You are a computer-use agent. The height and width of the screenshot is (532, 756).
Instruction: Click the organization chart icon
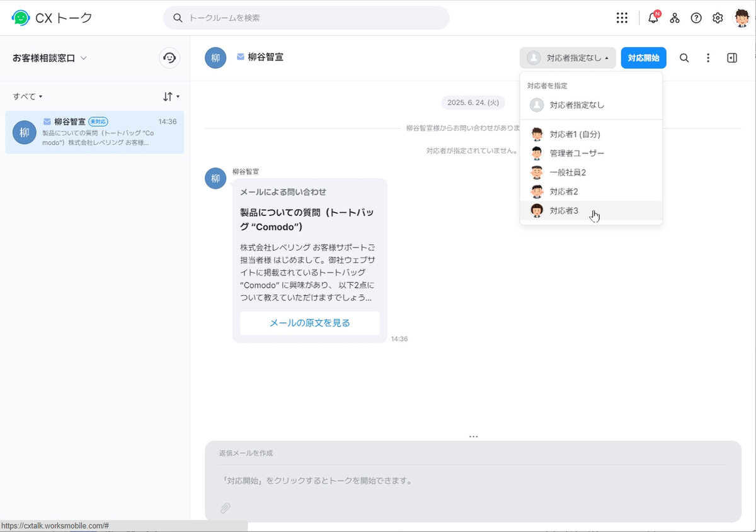675,18
